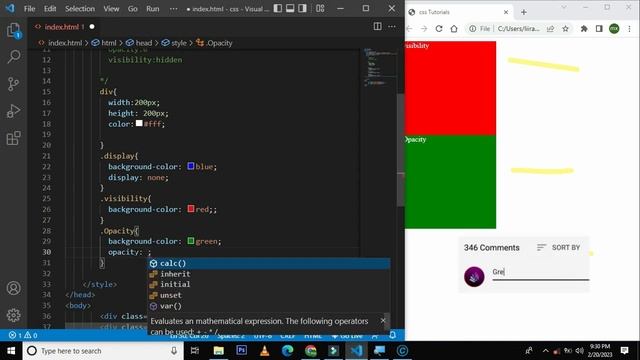Open File Explorer from the taskbar

(218, 351)
